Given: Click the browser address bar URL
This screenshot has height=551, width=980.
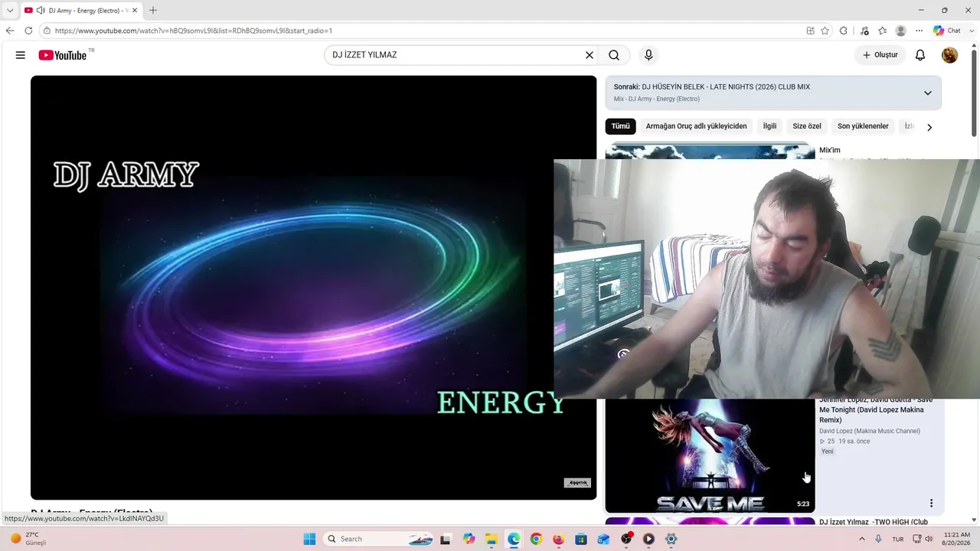Looking at the screenshot, I should click(194, 31).
